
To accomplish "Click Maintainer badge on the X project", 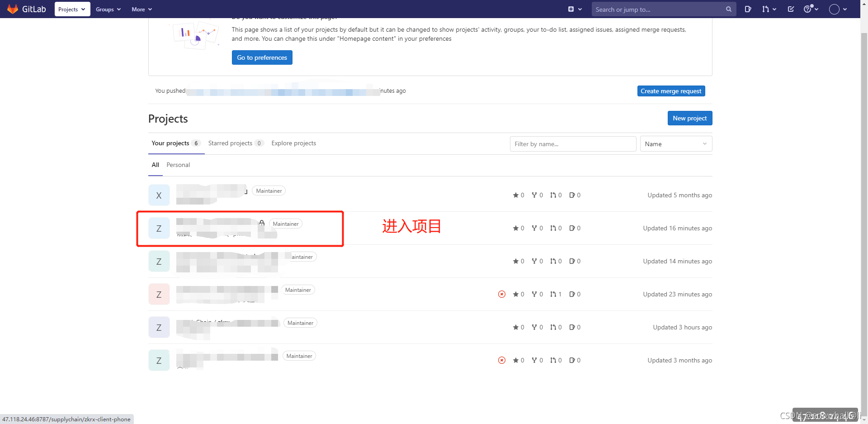I will 269,191.
